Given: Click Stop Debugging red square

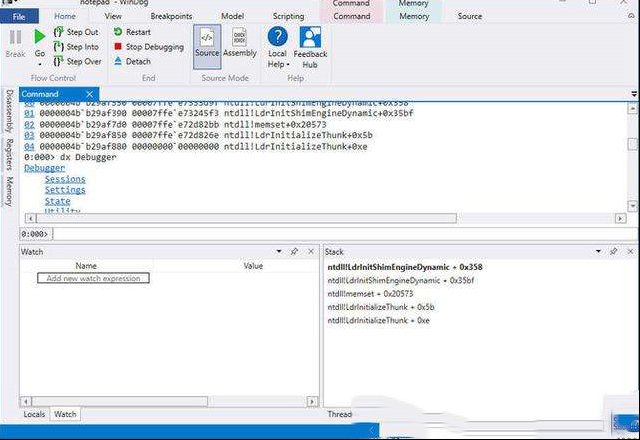Looking at the screenshot, I should coord(118,47).
